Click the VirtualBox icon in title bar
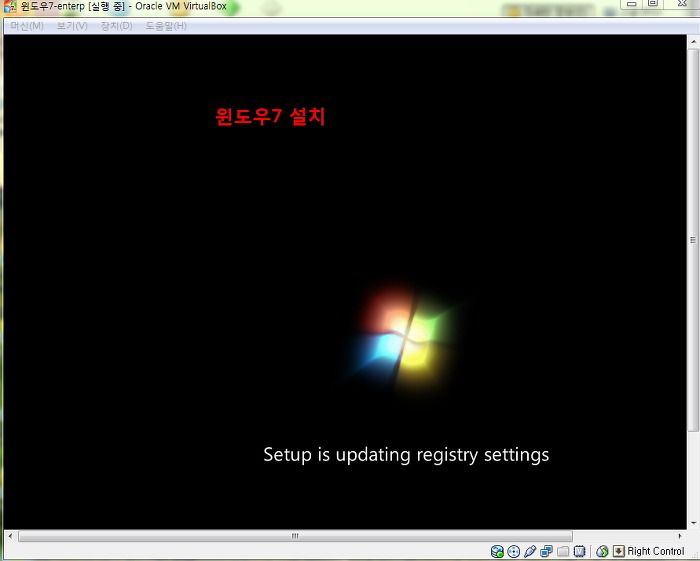The width and height of the screenshot is (700, 561). 9,7
